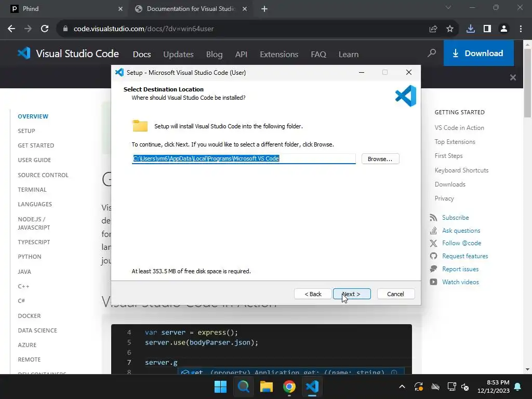Bookmark page with the star icon
Screen dimensions: 532x399
(x=450, y=29)
